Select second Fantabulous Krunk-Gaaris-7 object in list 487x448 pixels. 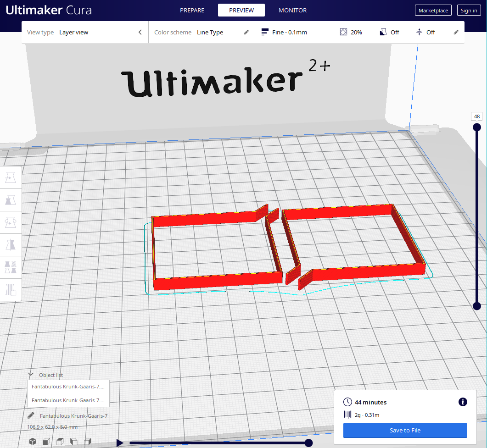click(x=68, y=400)
